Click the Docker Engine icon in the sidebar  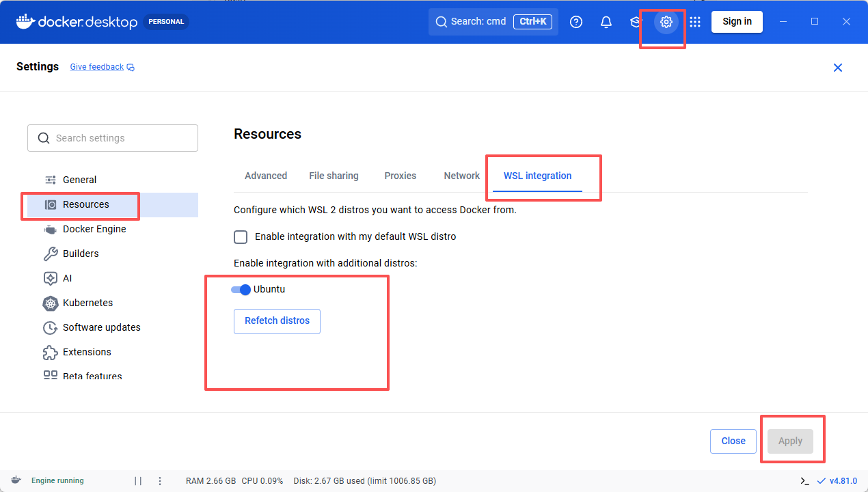pos(51,229)
